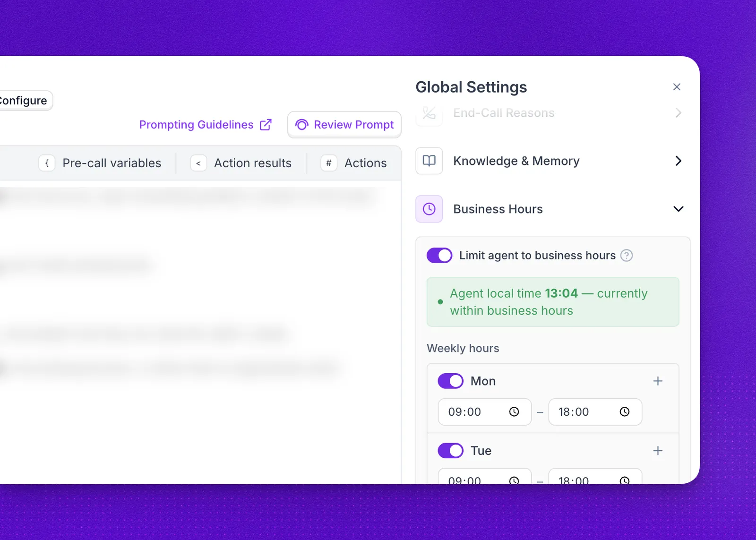This screenshot has width=756, height=540.
Task: Edit the Mon end time 18:00 field
Action: pyautogui.click(x=595, y=412)
